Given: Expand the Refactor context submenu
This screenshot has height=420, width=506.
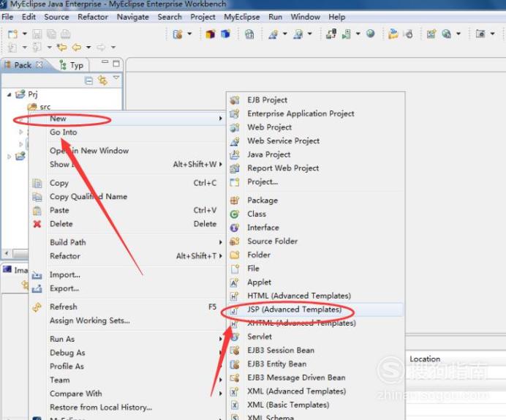Looking at the screenshot, I should coord(127,256).
